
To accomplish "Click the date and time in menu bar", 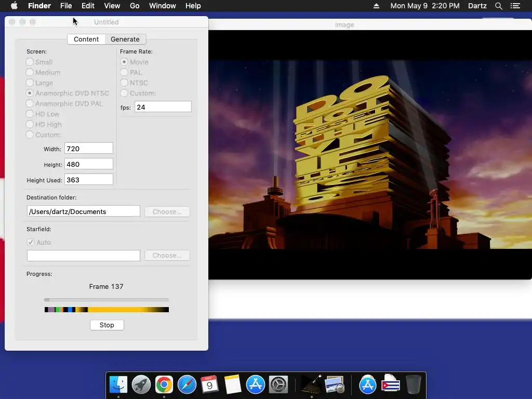I will coord(425,6).
